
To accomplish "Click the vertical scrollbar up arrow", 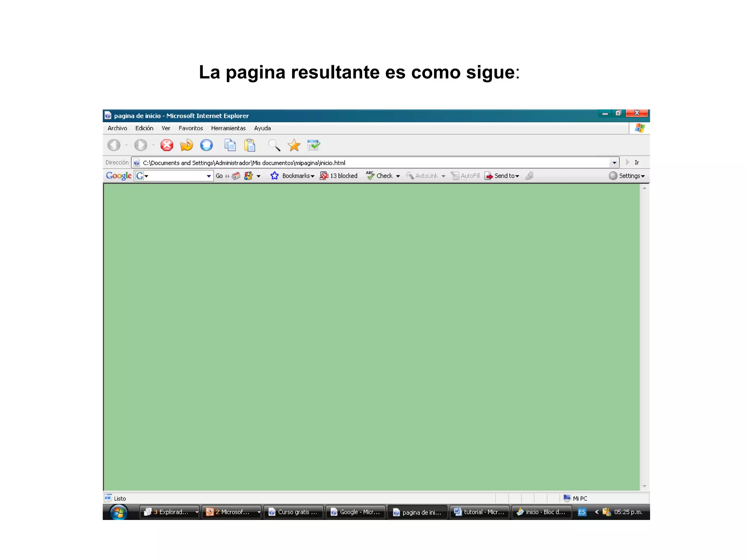I will pos(645,188).
